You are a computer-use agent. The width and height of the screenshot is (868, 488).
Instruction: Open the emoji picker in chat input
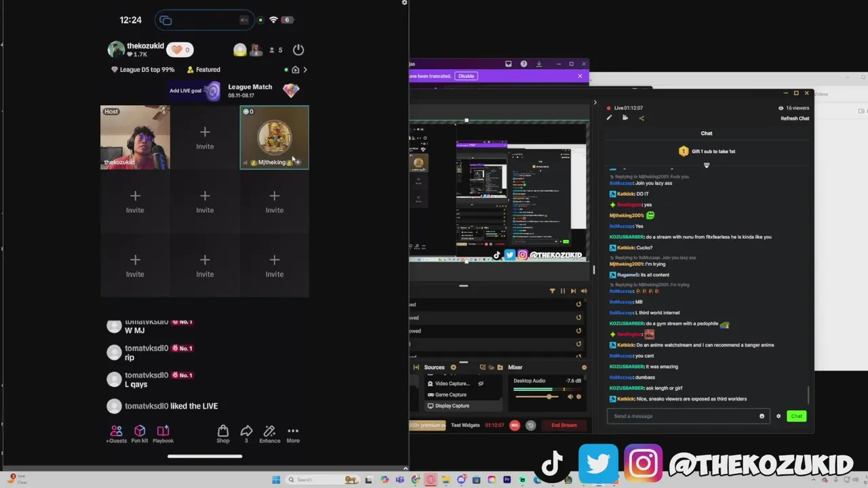pos(762,416)
